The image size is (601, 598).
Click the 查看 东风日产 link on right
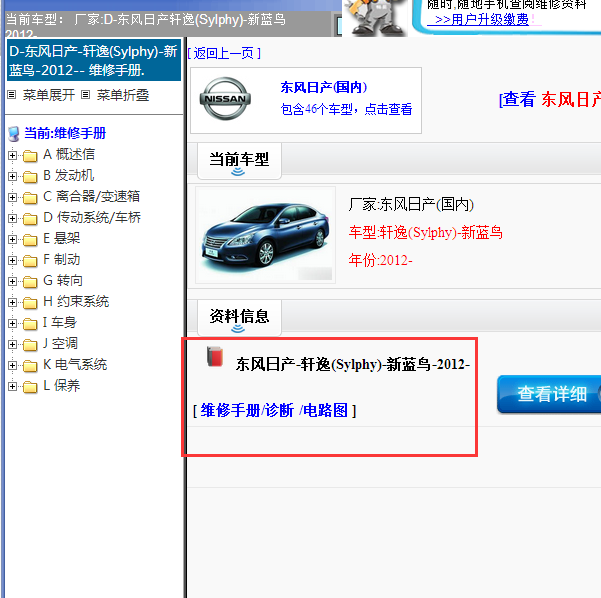[550, 99]
